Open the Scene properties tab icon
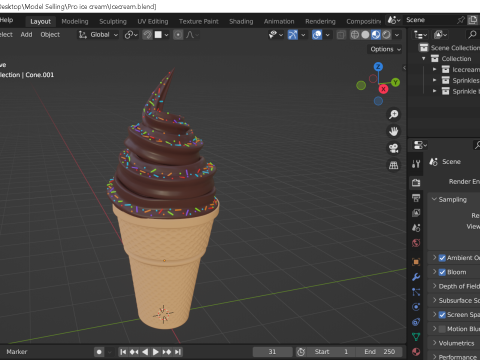This screenshot has height=360, width=480. point(416,228)
